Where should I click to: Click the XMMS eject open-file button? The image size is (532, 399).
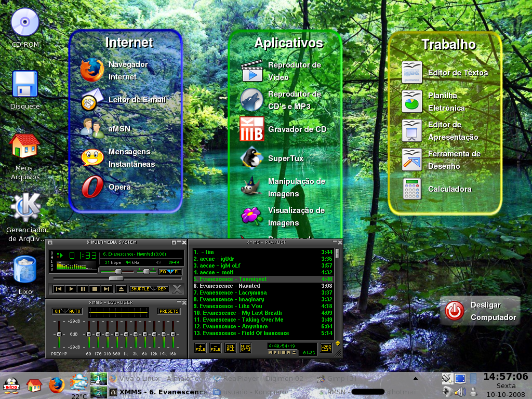tap(121, 289)
